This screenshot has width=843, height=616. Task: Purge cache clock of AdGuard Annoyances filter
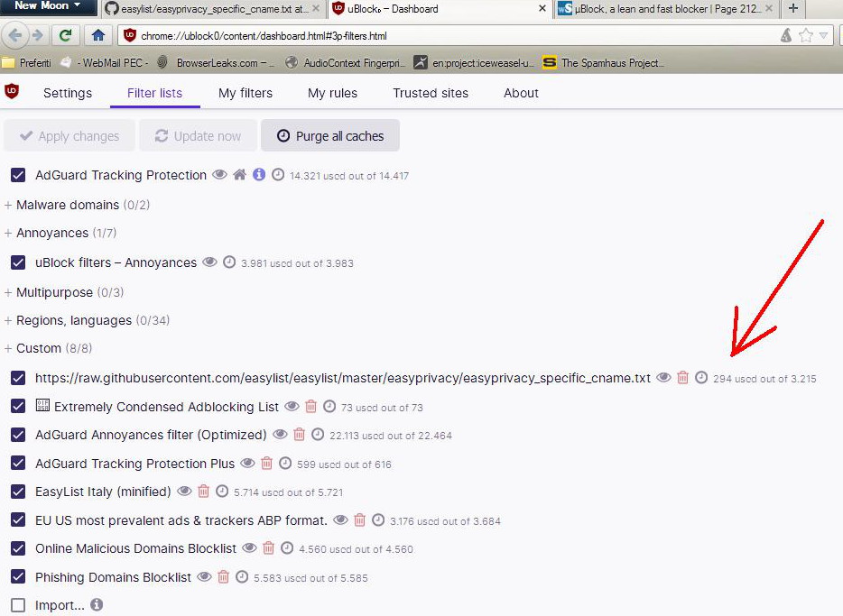tap(318, 435)
